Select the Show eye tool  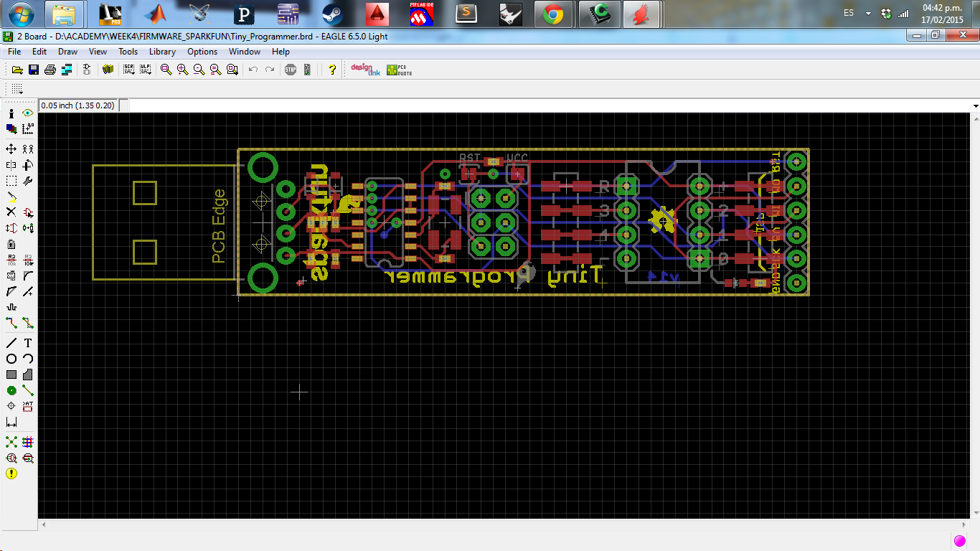(x=28, y=113)
